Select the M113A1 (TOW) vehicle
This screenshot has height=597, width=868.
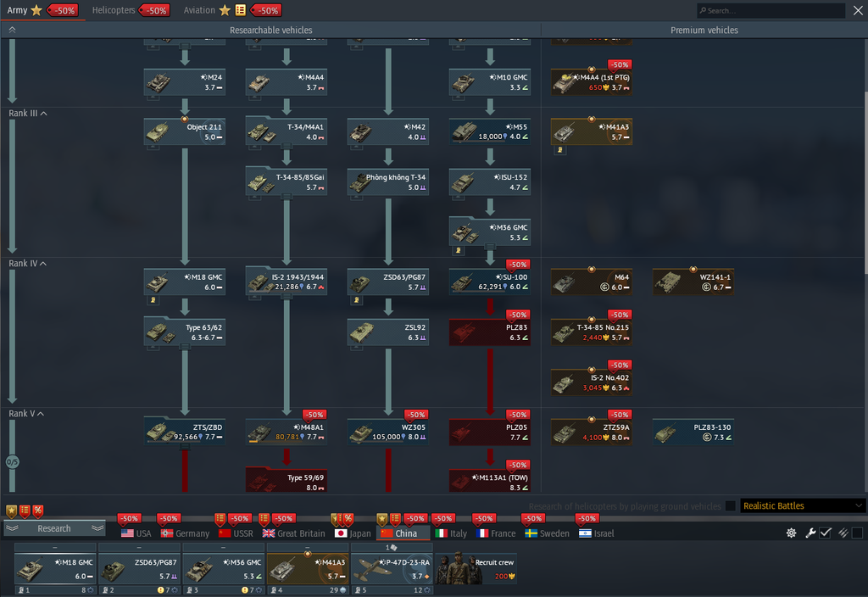(x=490, y=480)
